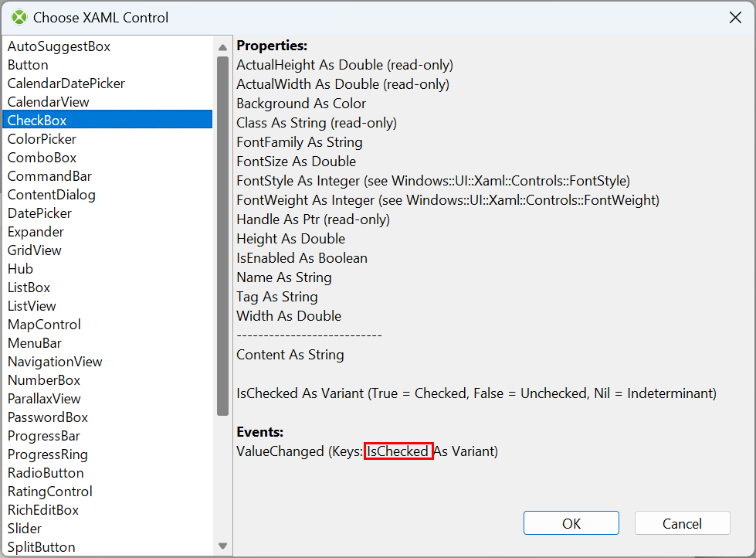This screenshot has height=558, width=756.
Task: Click the Cancel button
Action: [x=682, y=523]
